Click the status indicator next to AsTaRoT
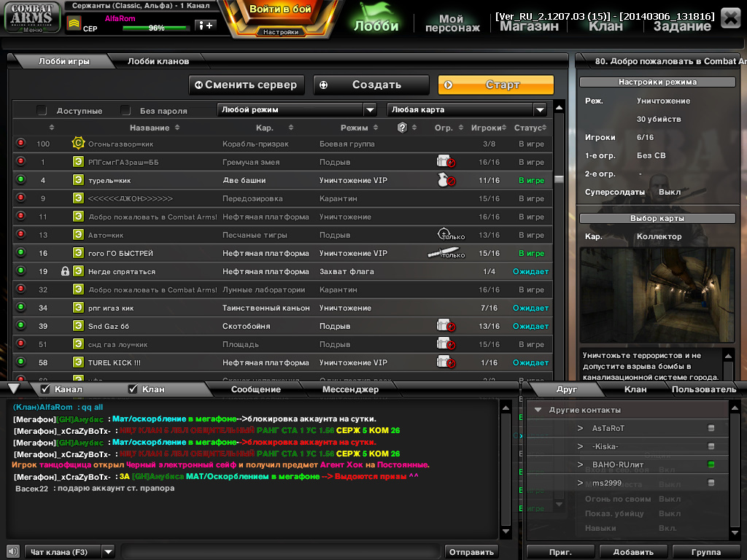This screenshot has height=560, width=747. coord(711,427)
